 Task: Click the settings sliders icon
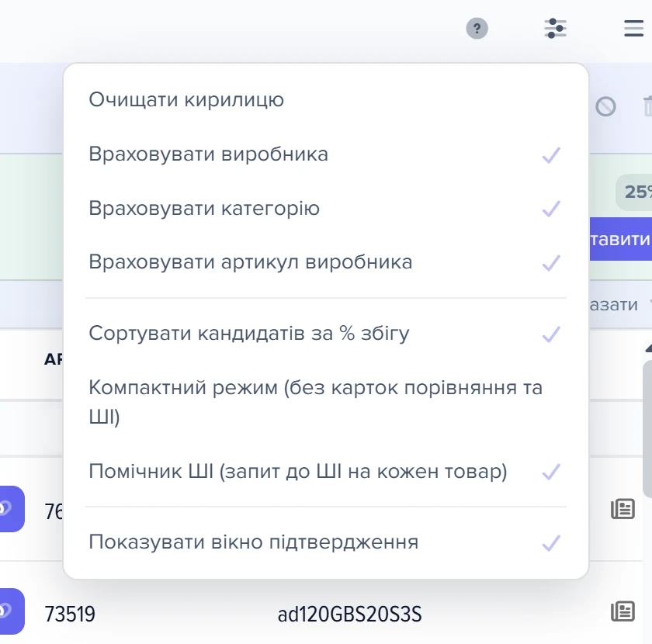point(556,29)
